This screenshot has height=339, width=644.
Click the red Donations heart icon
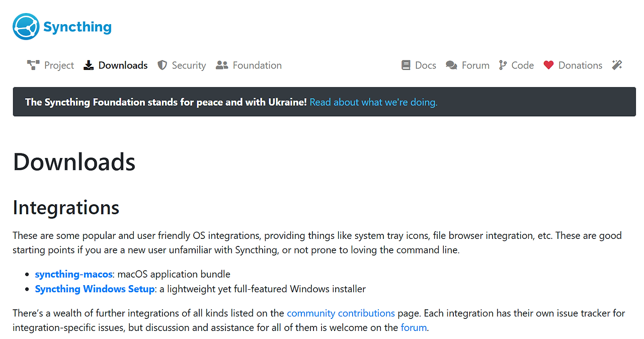[x=548, y=65]
